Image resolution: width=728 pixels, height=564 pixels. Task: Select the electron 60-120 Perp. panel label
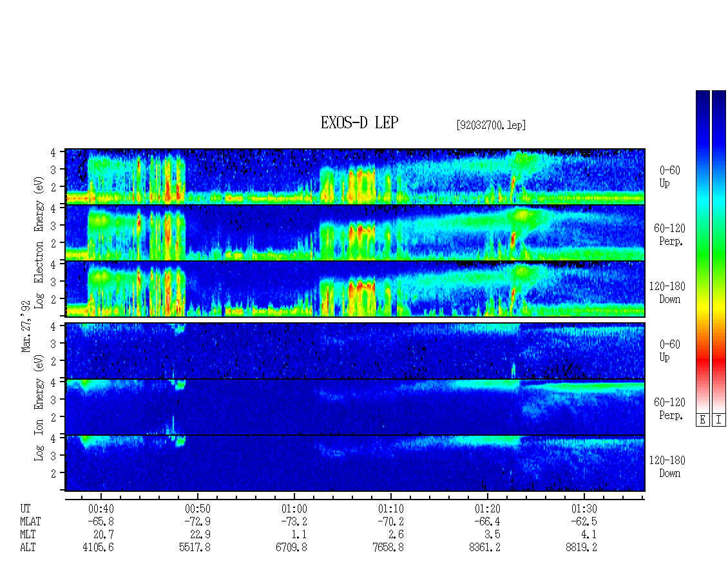pos(669,235)
